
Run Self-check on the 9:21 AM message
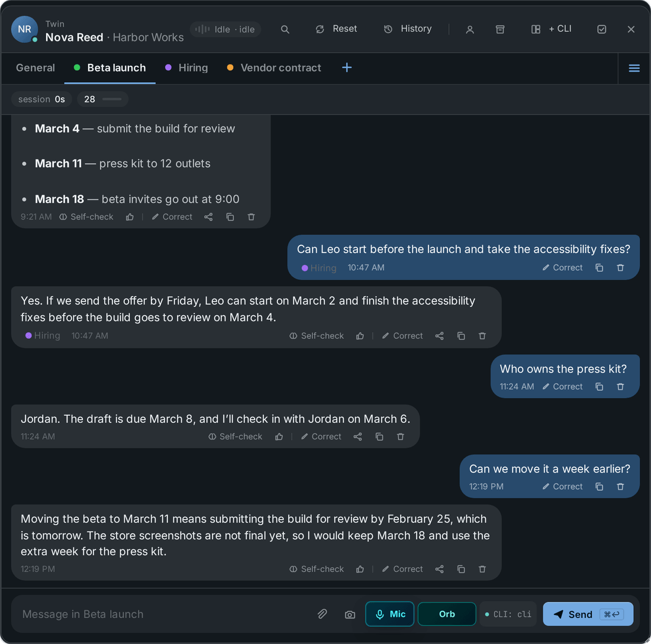(x=86, y=217)
